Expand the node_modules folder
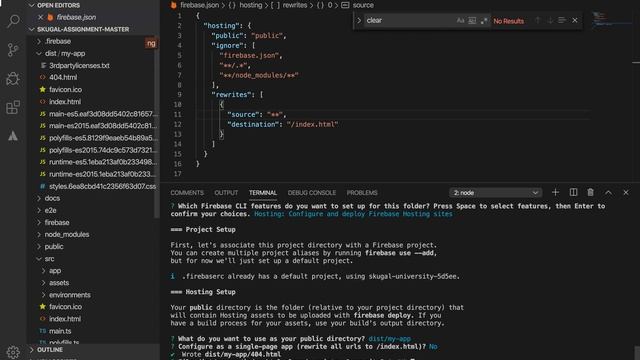 tap(67, 235)
